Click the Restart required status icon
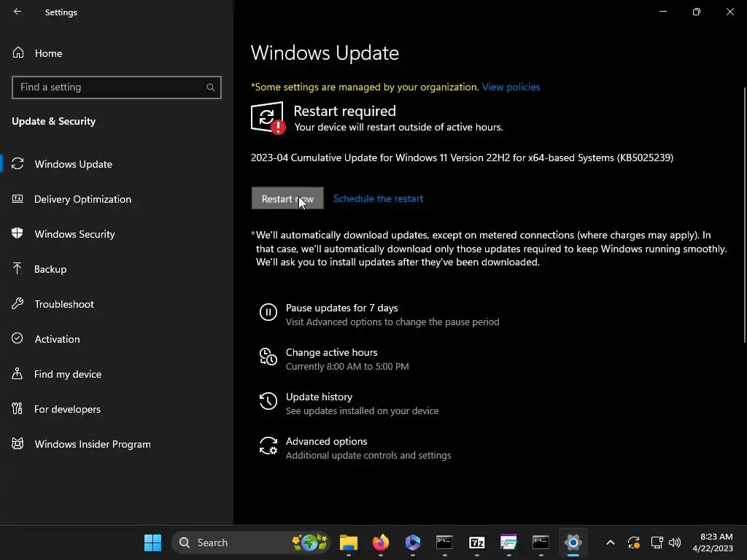 tap(268, 117)
